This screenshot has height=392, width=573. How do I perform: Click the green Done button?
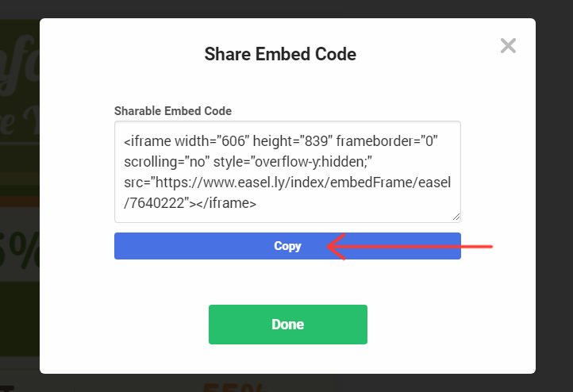(x=288, y=325)
